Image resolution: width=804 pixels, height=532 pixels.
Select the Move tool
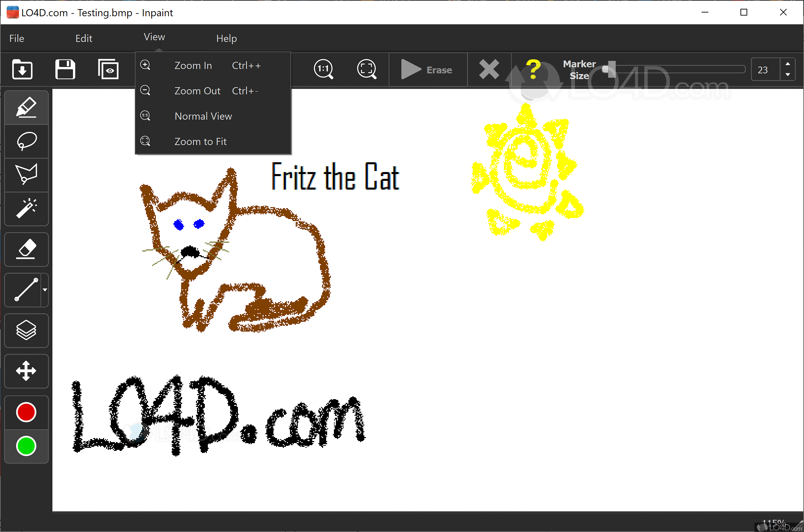coord(26,371)
